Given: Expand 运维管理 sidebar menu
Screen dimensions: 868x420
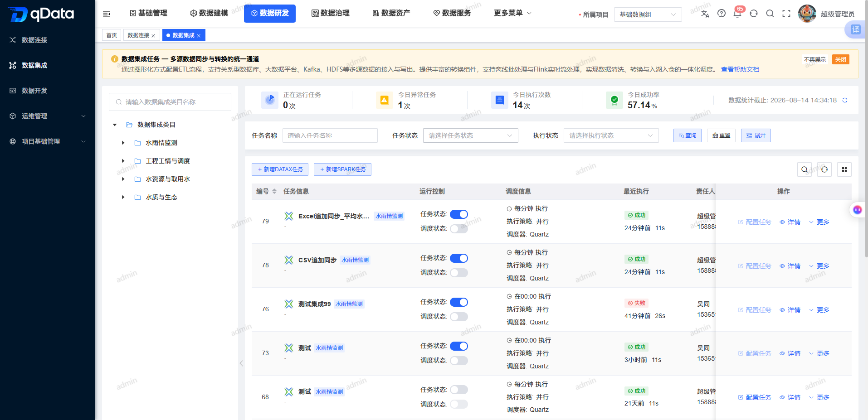Looking at the screenshot, I should tap(48, 116).
